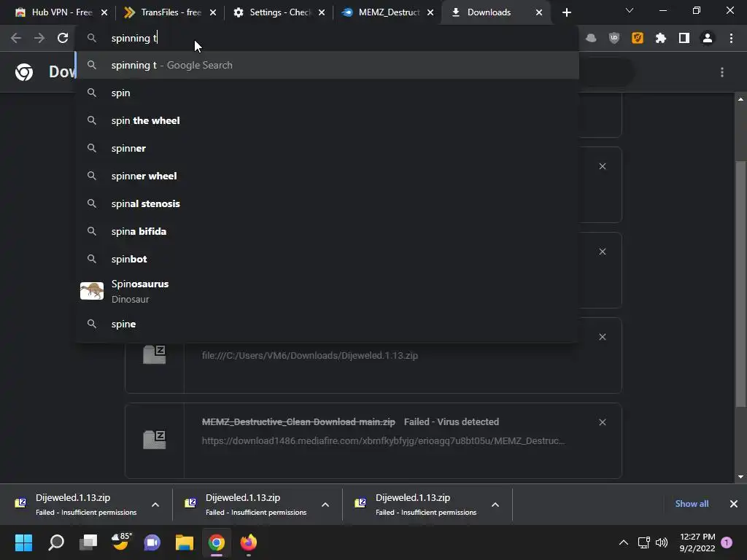
Task: Go back to previous page
Action: [x=16, y=38]
